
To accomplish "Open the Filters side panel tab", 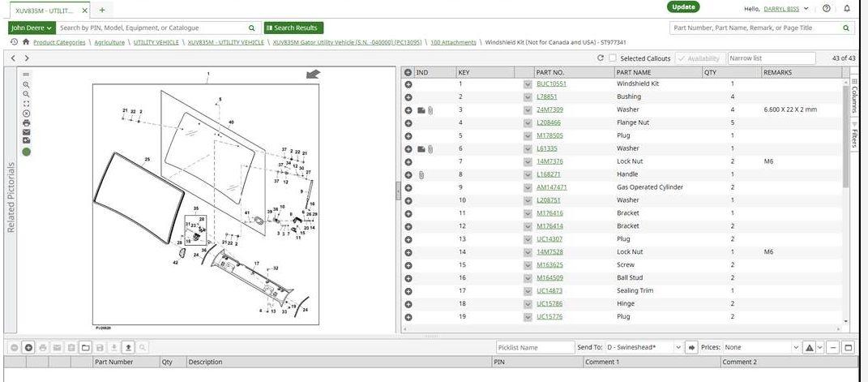I will click(x=854, y=137).
